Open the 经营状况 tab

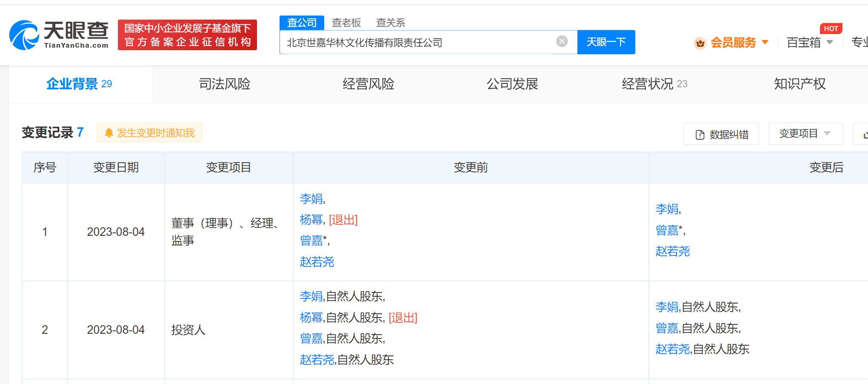[654, 84]
